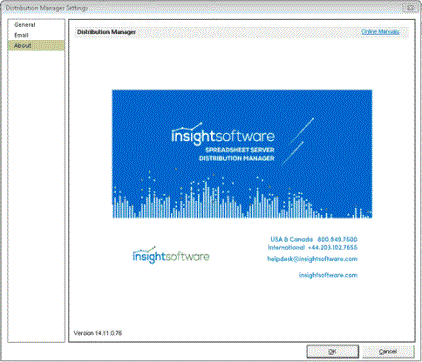Click the diagonal streak graphic in banner
This screenshot has height=362, width=422.
tap(298, 141)
